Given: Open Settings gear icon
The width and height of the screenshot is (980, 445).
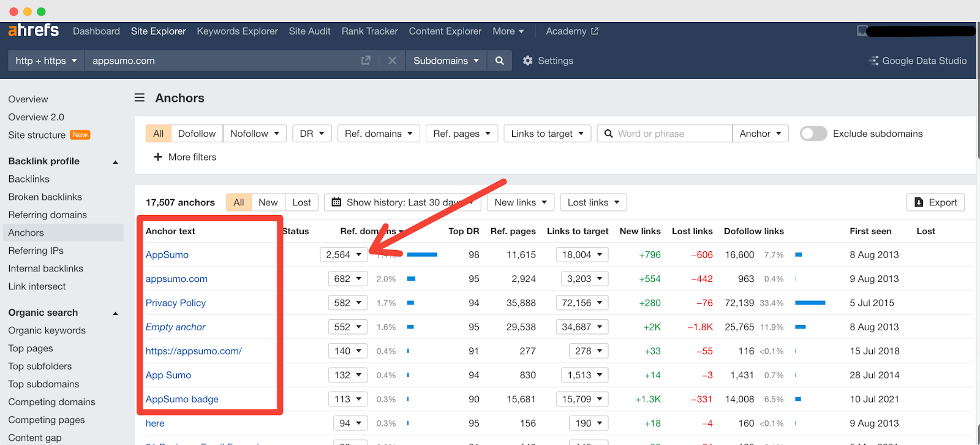Looking at the screenshot, I should click(527, 61).
